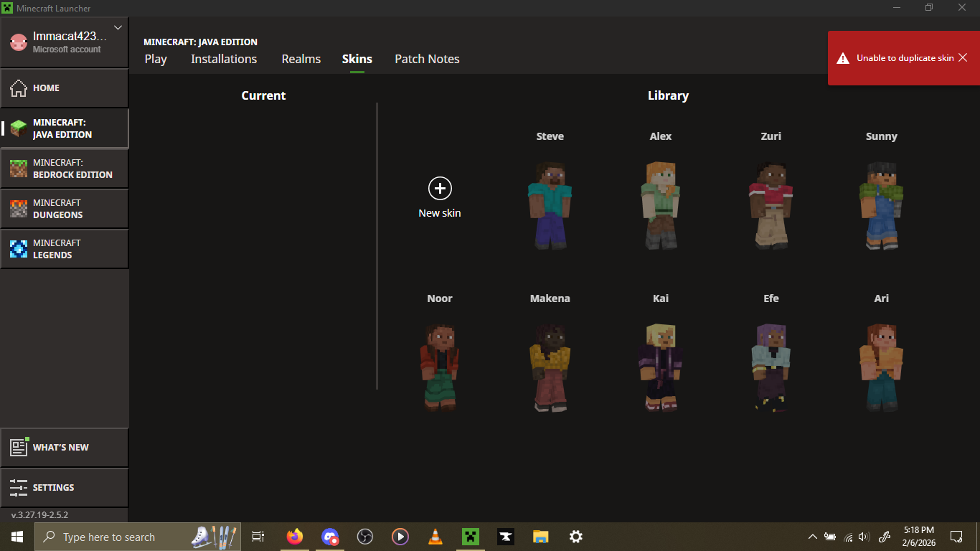
Task: Open the Installations tab
Action: (x=224, y=59)
